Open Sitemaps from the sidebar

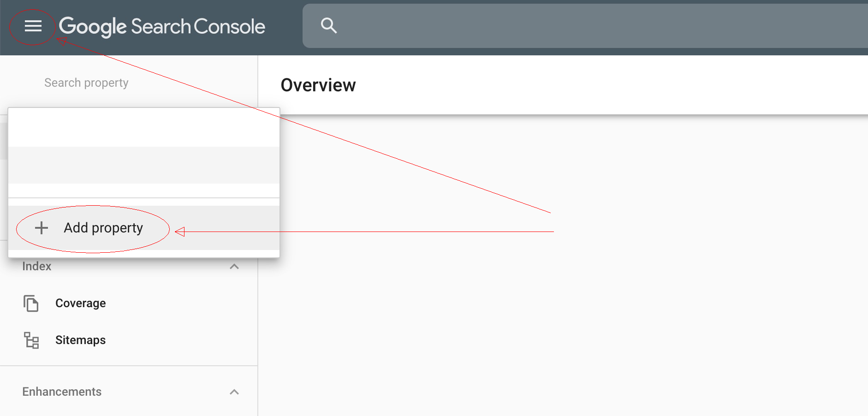click(x=80, y=340)
